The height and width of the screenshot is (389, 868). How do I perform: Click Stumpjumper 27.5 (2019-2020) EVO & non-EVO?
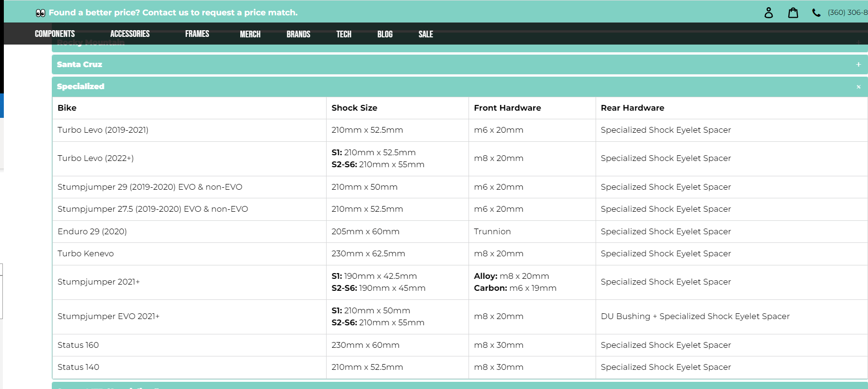(153, 209)
